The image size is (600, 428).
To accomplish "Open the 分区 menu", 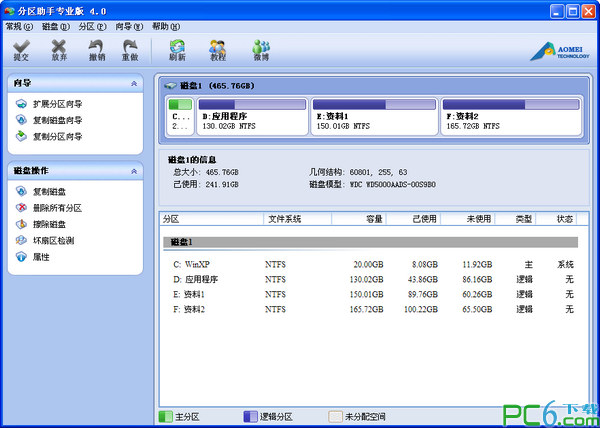I will click(x=92, y=27).
